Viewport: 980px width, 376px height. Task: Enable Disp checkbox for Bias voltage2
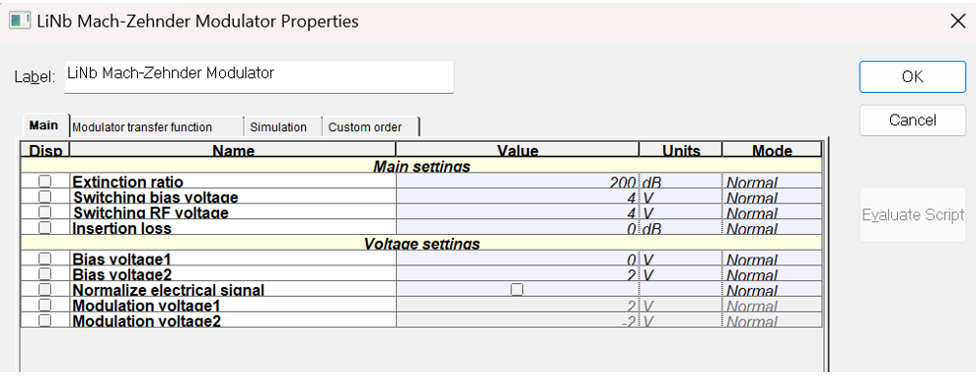pos(45,274)
